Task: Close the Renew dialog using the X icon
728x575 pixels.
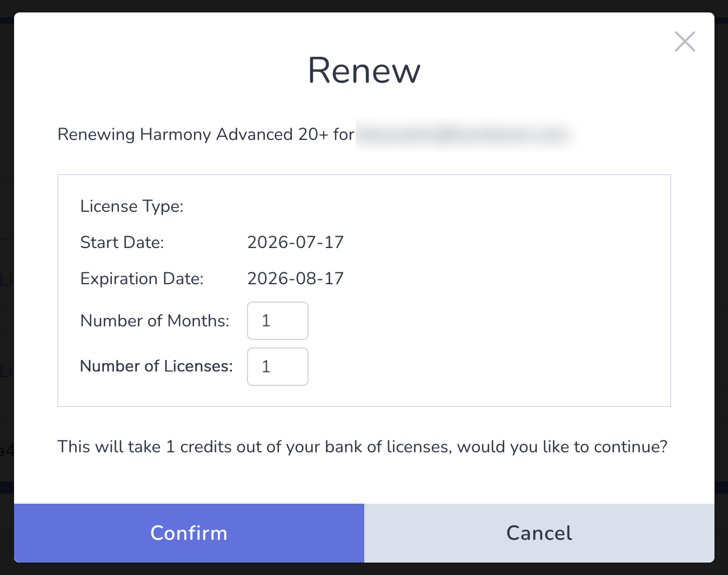Action: [x=685, y=42]
